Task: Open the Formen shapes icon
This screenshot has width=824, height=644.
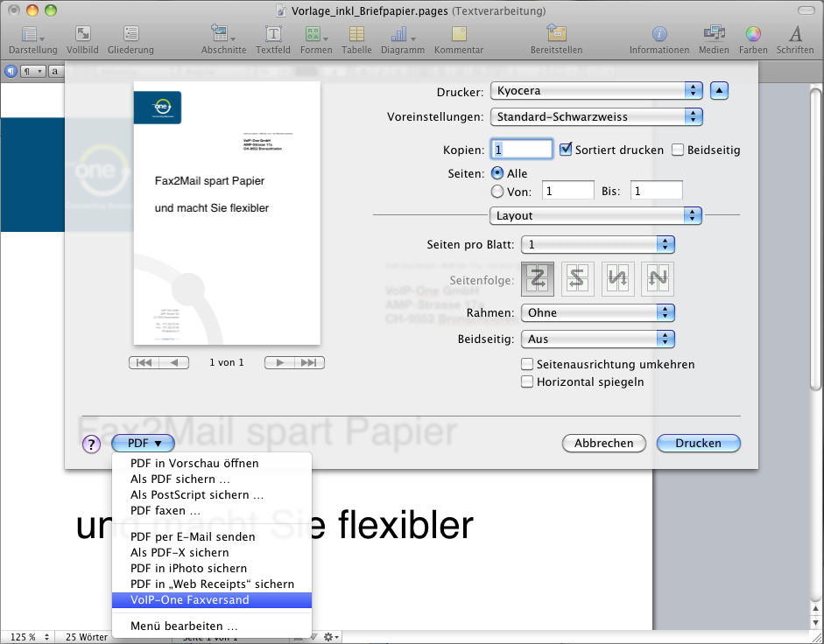Action: coord(316,34)
